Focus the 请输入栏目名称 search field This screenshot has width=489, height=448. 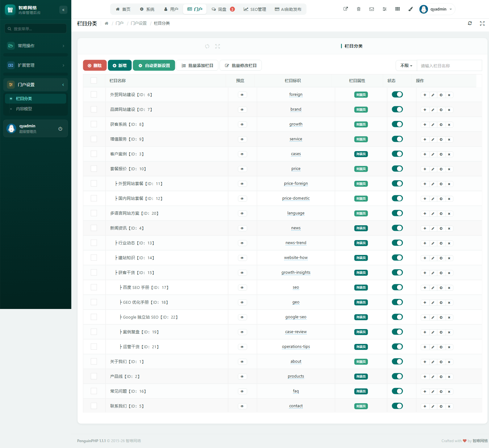(449, 66)
